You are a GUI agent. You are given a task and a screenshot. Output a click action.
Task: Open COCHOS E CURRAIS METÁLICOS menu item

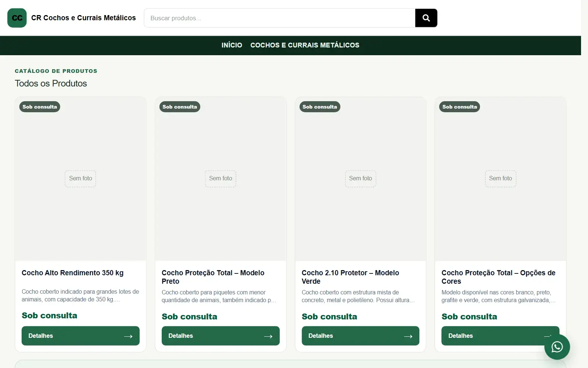pyautogui.click(x=305, y=45)
